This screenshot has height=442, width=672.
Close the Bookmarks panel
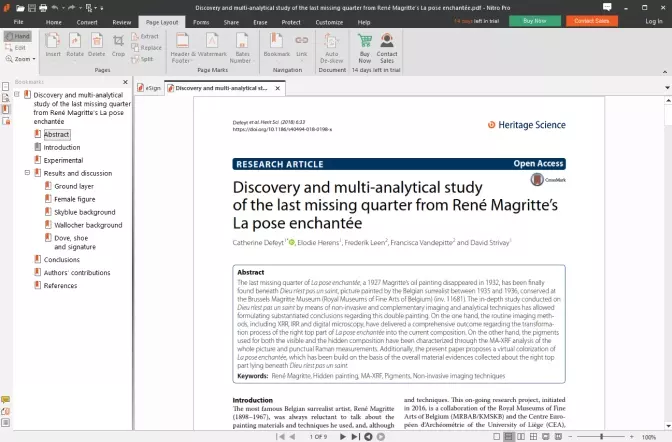click(x=125, y=81)
